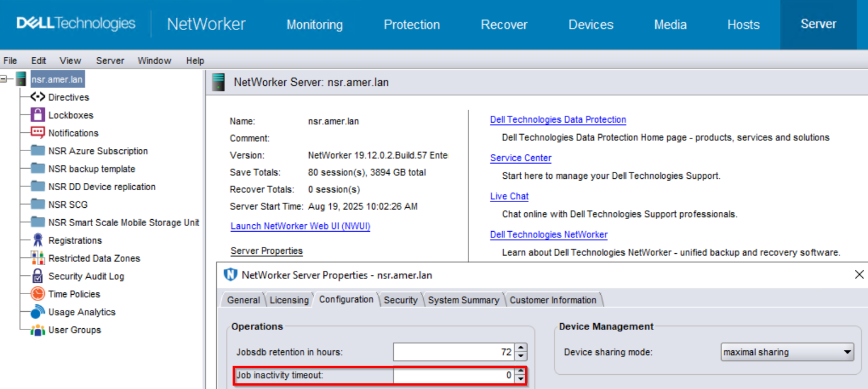Click the NSR backup template folder icon

click(x=37, y=169)
